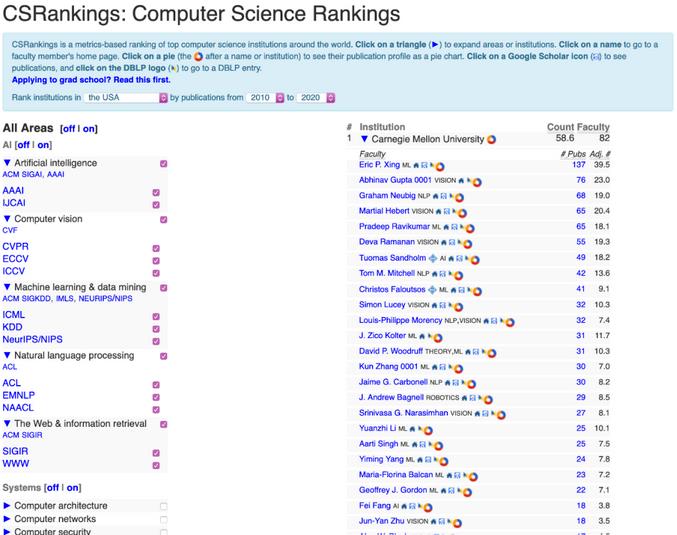Screen dimensions: 677x535
Task: Open Maria-Florina Balcan's pie chart icon
Action: (x=473, y=476)
